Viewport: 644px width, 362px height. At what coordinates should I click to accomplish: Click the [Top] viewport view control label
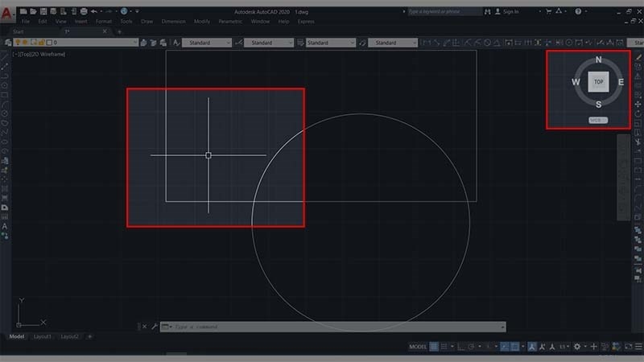coord(26,54)
